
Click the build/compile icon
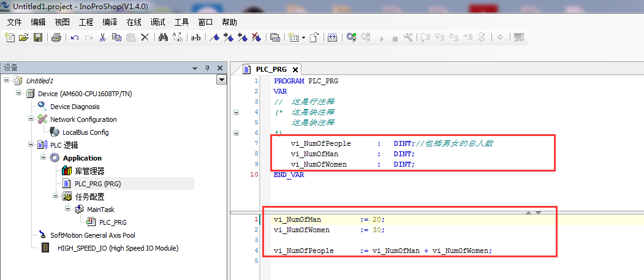tap(333, 37)
